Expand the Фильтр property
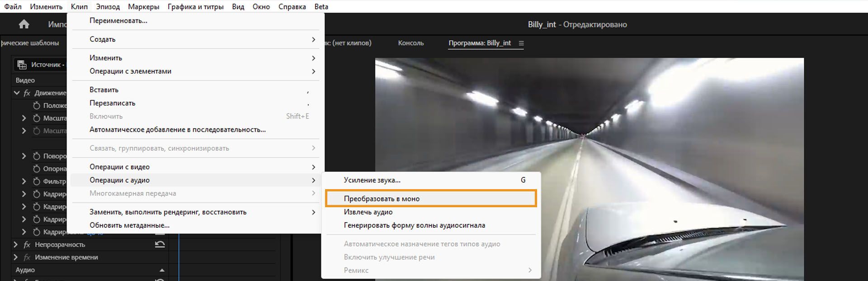This screenshot has width=868, height=281. pos(24,181)
